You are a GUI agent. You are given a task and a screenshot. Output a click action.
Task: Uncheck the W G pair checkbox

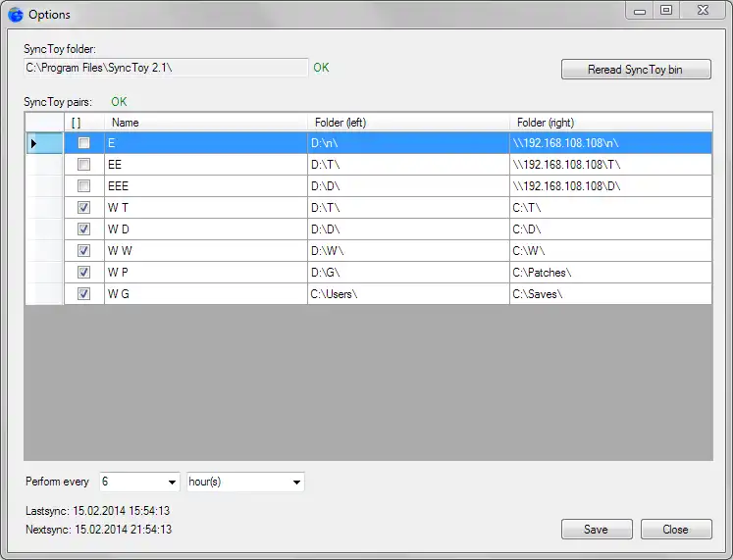[83, 294]
